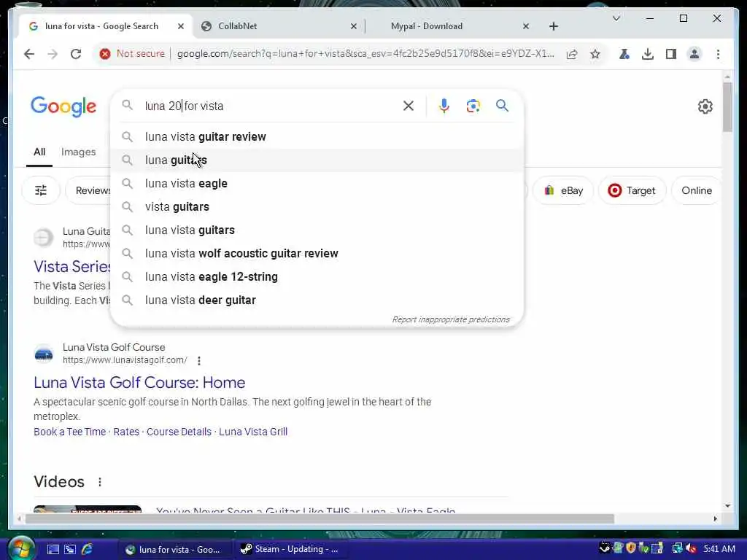Click the Google logo

point(63,106)
